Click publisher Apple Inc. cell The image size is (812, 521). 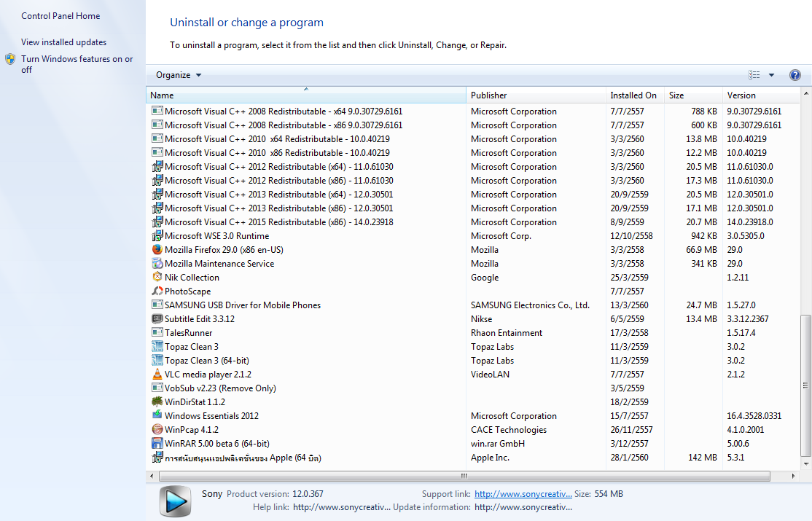pyautogui.click(x=490, y=458)
